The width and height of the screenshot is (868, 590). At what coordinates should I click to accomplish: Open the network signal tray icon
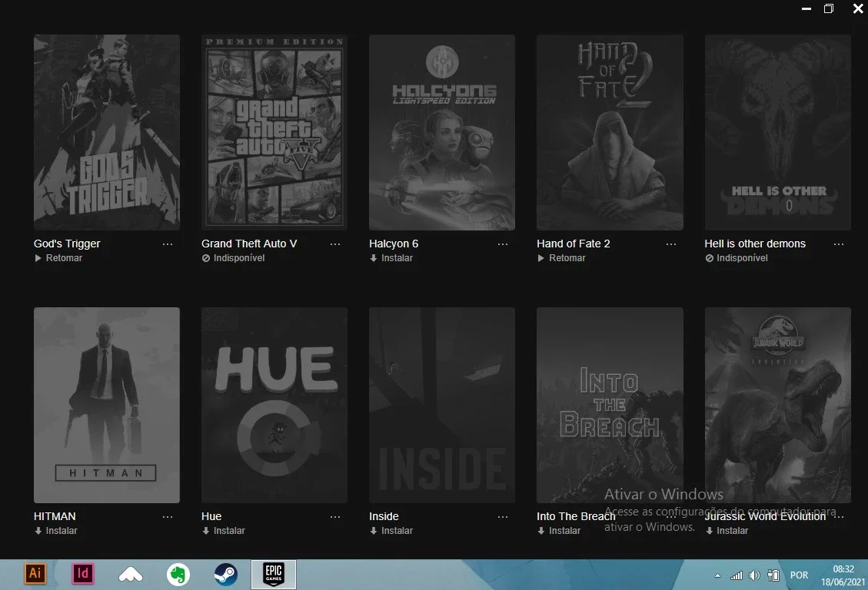point(737,575)
